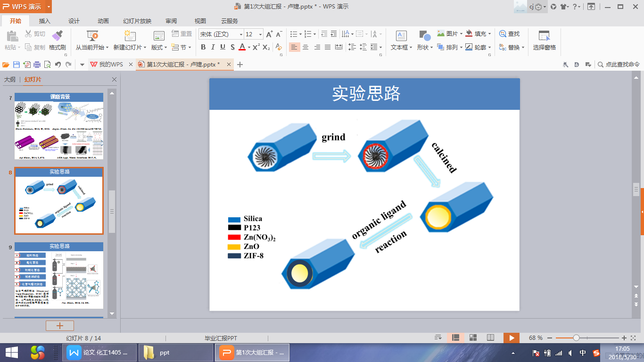The height and width of the screenshot is (362, 644).
Task: Click the 点此查找命令 command search box
Action: 622,65
